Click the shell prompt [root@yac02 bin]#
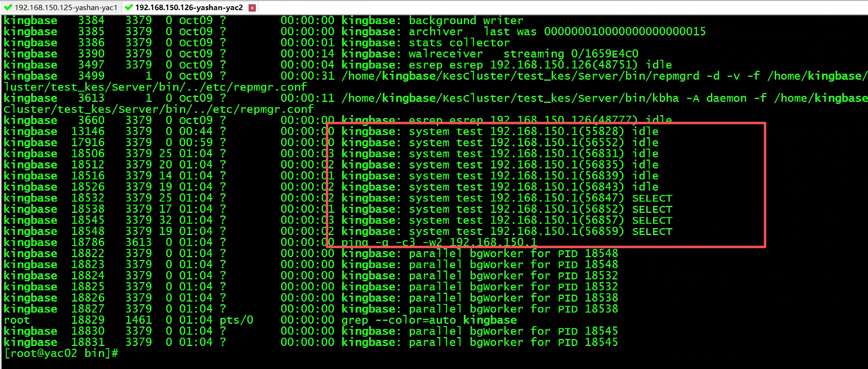The width and height of the screenshot is (868, 369). (61, 353)
